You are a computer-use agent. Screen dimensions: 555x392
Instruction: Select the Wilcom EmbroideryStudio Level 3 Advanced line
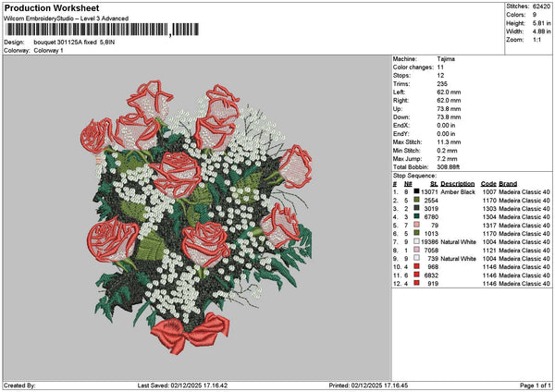(x=67, y=18)
